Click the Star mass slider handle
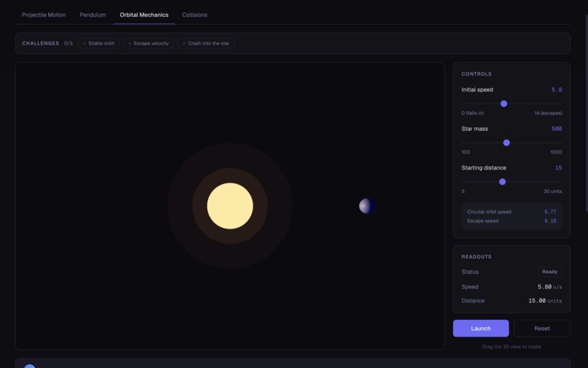 click(x=506, y=142)
